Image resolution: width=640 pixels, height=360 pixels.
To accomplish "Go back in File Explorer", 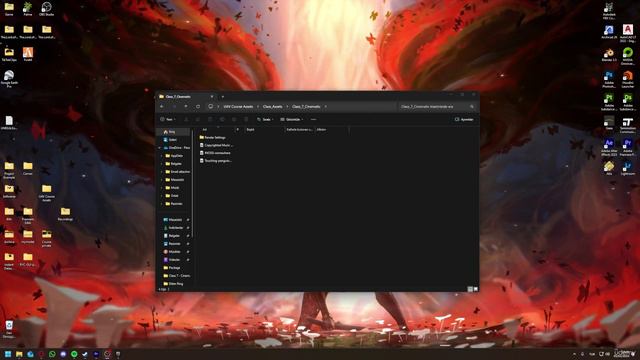I will click(162, 107).
